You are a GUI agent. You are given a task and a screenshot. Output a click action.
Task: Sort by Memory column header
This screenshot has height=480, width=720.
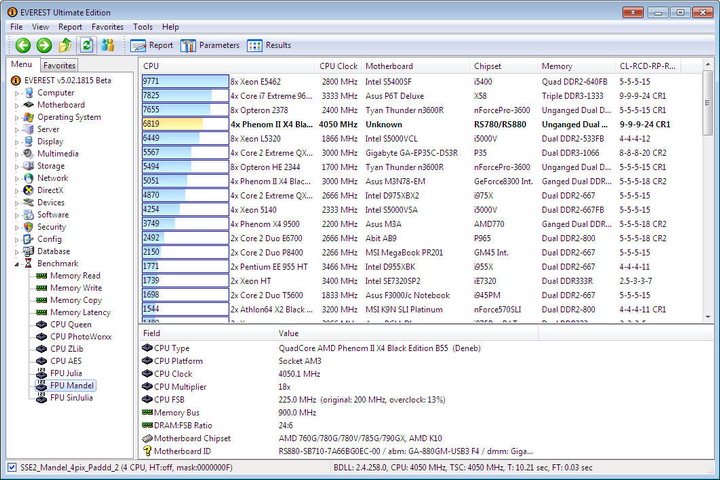[576, 66]
